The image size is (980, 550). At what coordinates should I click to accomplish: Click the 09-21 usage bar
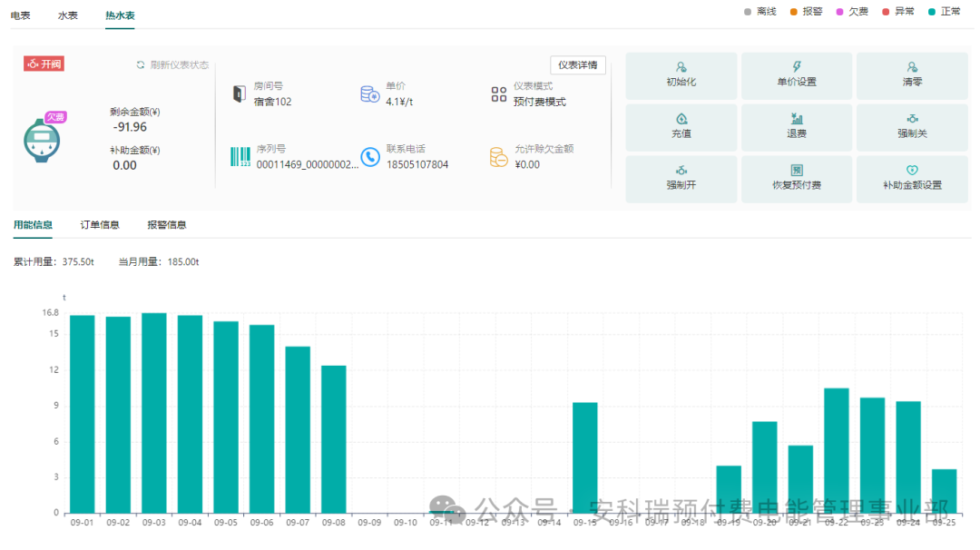(x=800, y=479)
